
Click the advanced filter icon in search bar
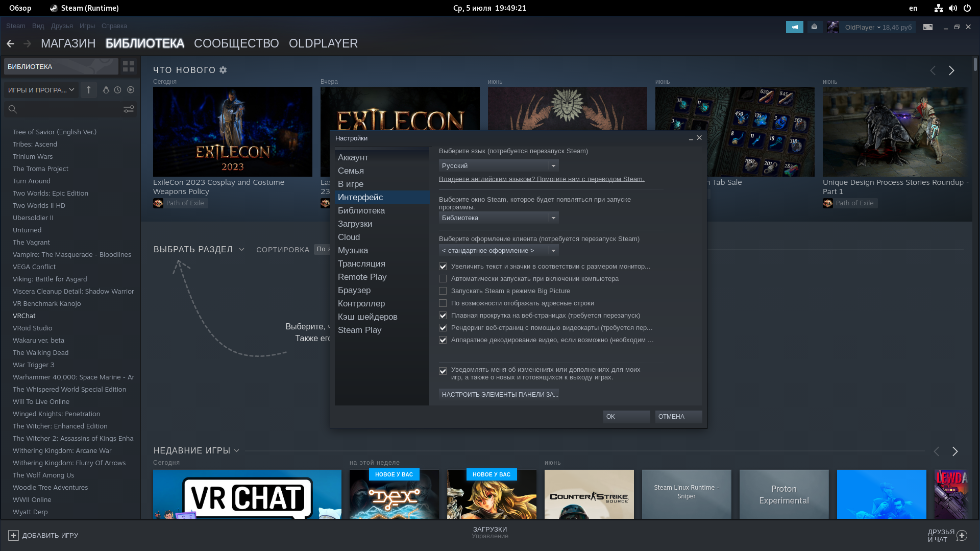[129, 109]
